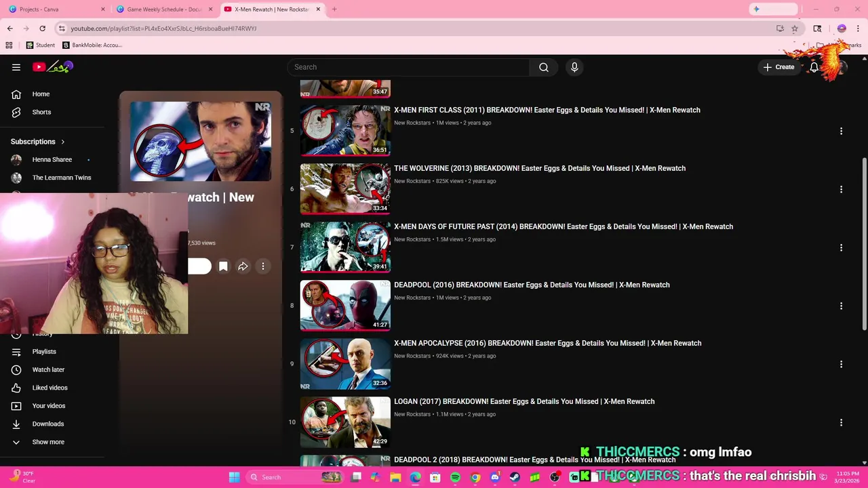This screenshot has width=868, height=488.
Task: Open New Rockstars channel under Deadpool (2016)
Action: tap(412, 298)
